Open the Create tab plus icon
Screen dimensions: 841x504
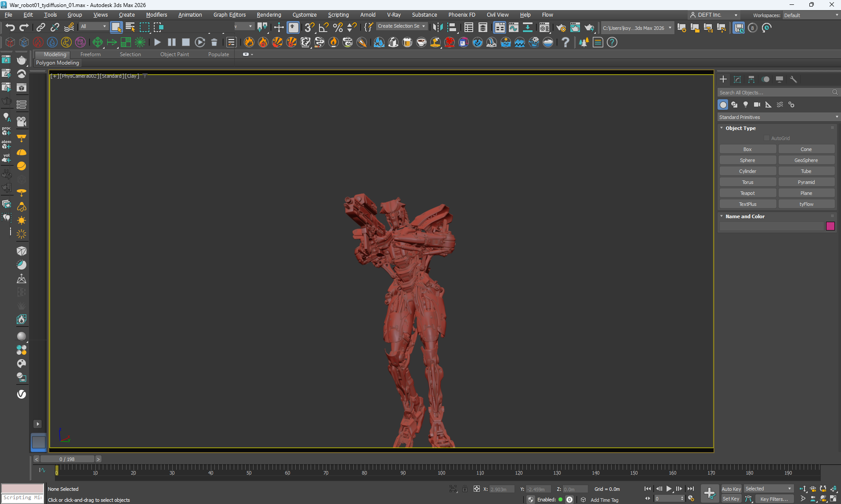coord(723,79)
